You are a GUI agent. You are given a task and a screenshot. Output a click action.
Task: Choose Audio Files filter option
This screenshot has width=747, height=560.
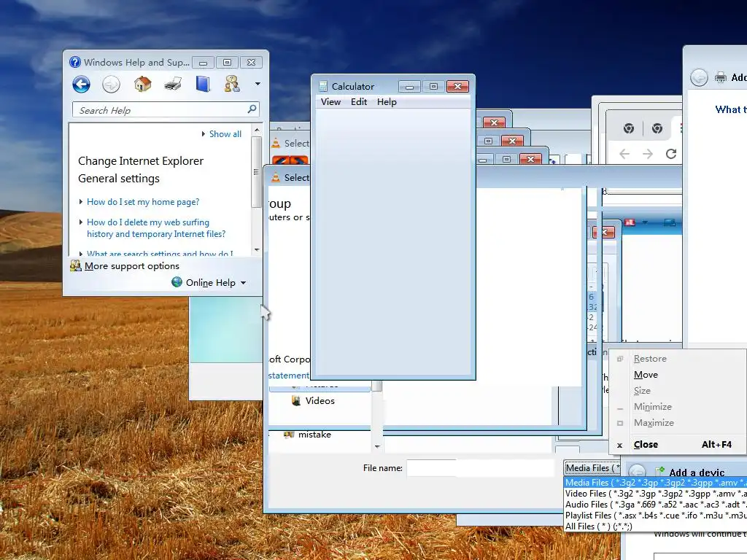click(x=656, y=505)
